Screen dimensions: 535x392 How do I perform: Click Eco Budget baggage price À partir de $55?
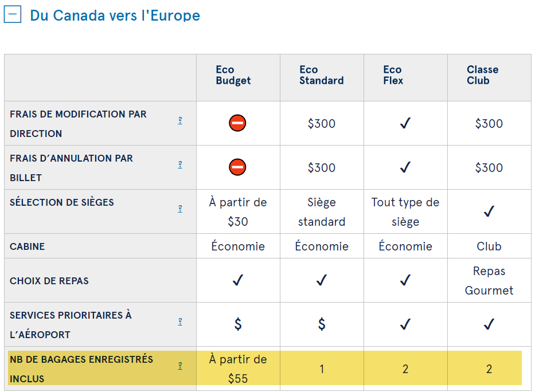238,369
